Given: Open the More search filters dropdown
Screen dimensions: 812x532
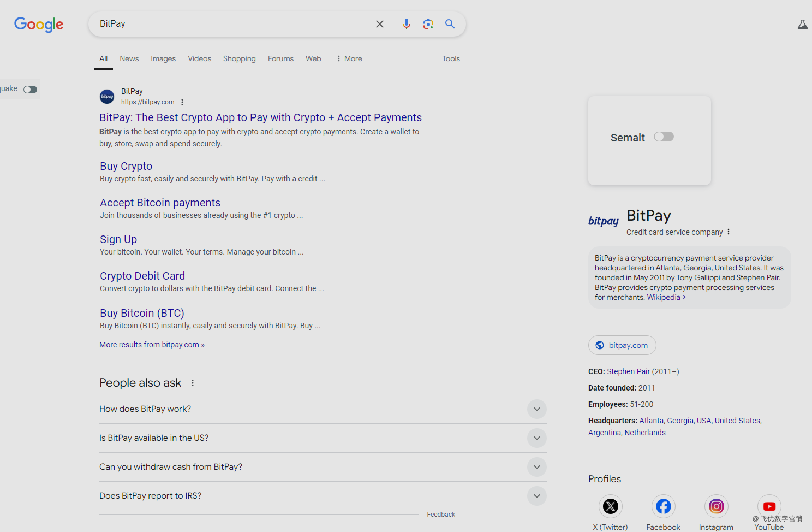Looking at the screenshot, I should (x=349, y=58).
